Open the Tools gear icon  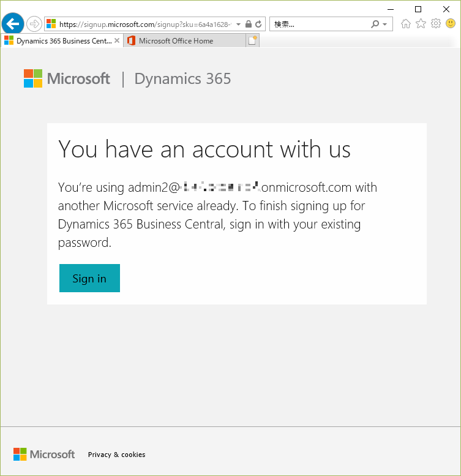pyautogui.click(x=436, y=23)
